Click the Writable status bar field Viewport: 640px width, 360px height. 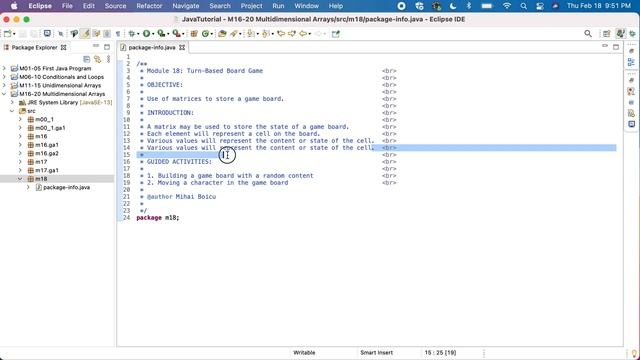pyautogui.click(x=304, y=353)
